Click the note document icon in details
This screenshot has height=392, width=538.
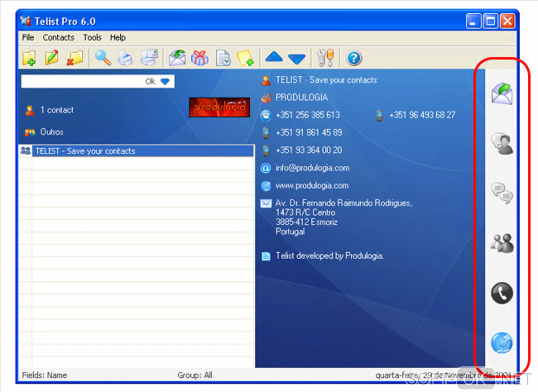tap(265, 256)
